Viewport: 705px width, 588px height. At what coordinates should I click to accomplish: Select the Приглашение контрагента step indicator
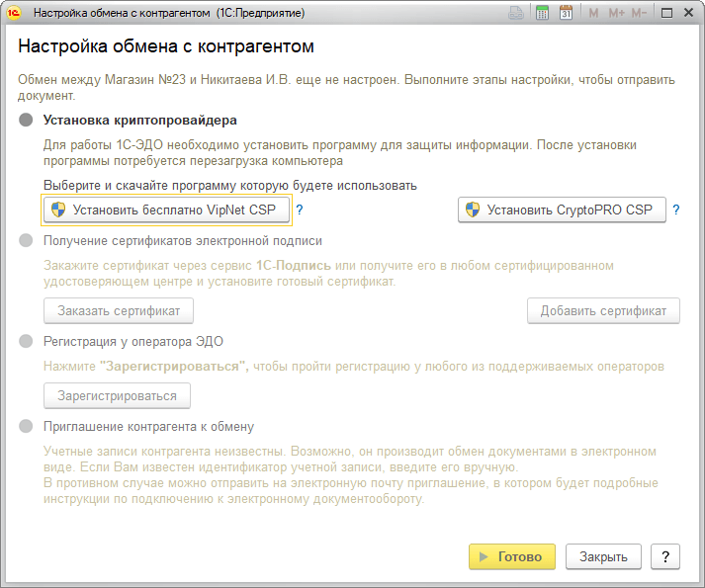click(x=26, y=426)
